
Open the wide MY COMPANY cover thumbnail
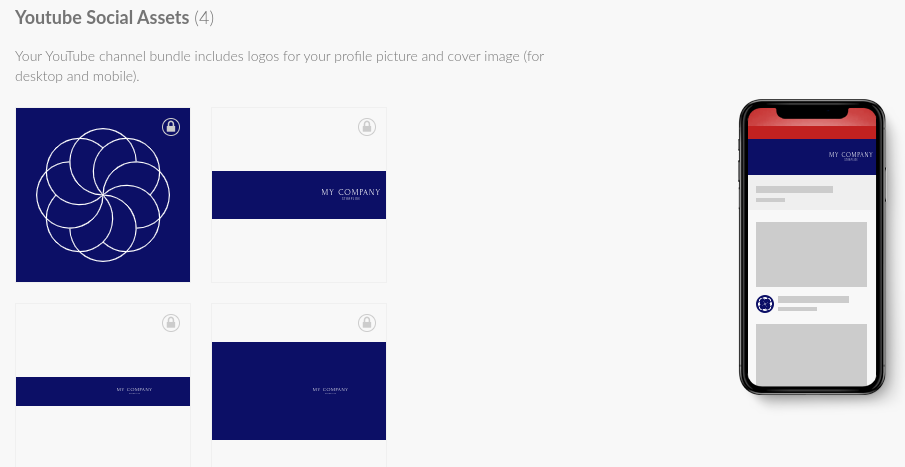coord(299,195)
